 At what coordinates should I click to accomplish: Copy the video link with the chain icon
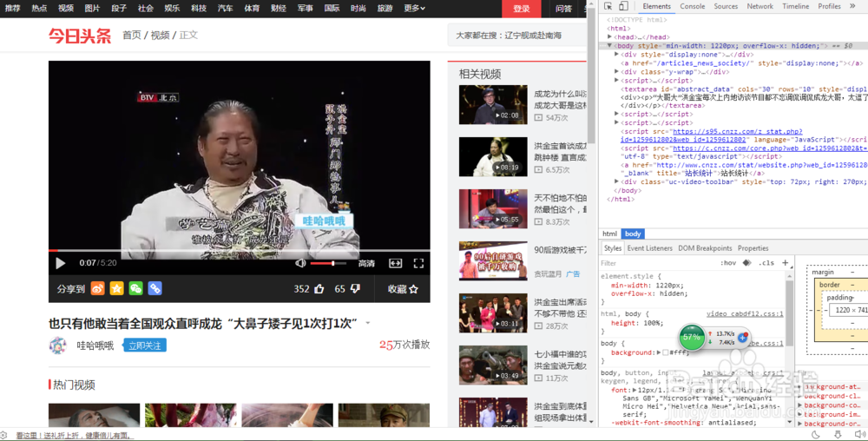155,288
